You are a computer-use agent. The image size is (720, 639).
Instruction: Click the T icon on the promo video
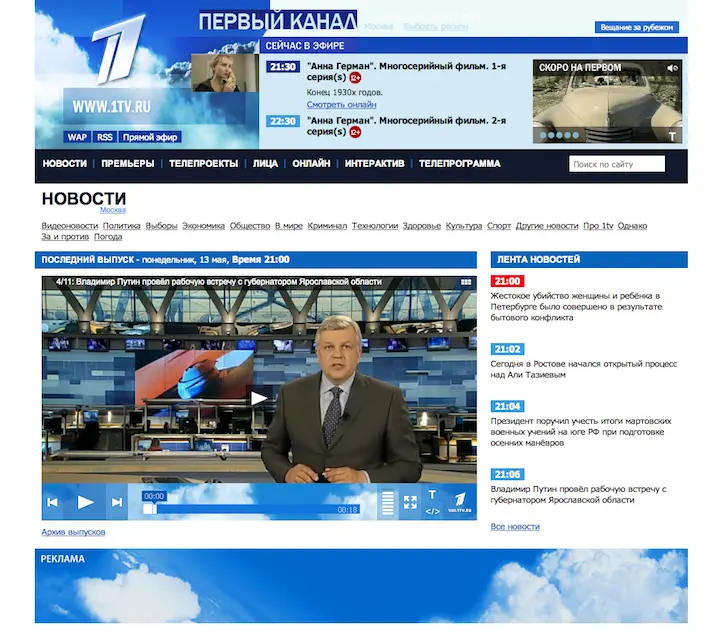[x=672, y=136]
